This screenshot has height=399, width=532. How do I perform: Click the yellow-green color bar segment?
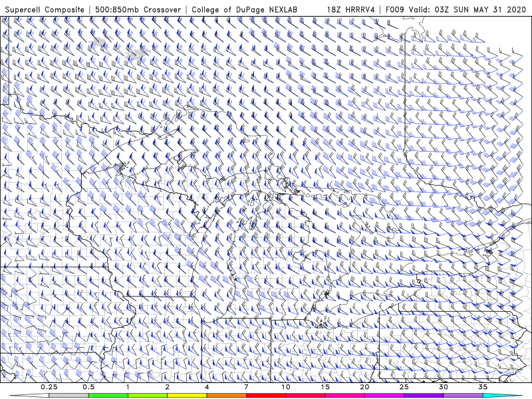tap(148, 396)
